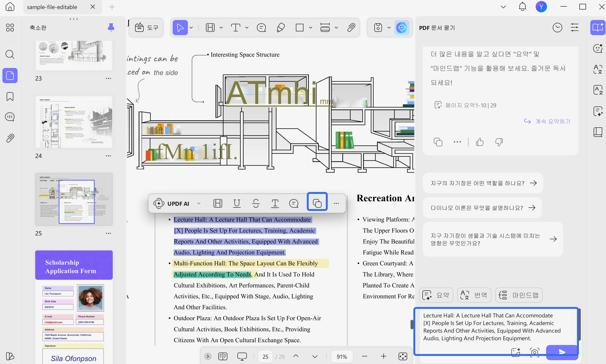Open the attachments panel in the left sidebar
The height and width of the screenshot is (364, 606).
(10, 138)
